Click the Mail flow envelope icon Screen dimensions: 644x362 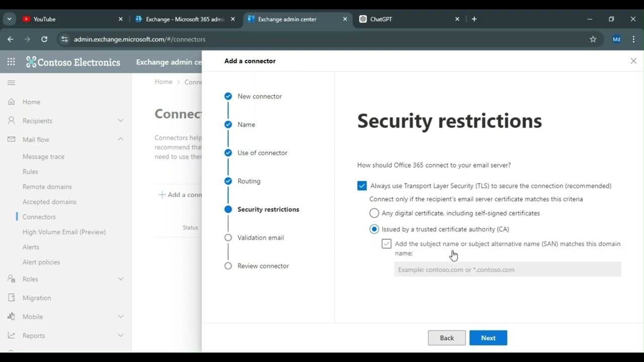click(11, 139)
